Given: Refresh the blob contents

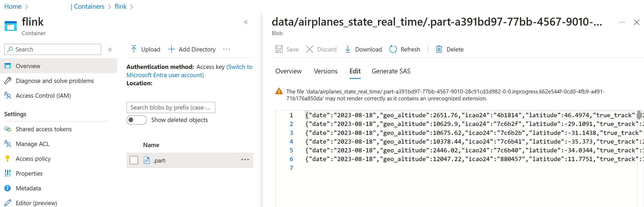Looking at the screenshot, I should [x=405, y=49].
